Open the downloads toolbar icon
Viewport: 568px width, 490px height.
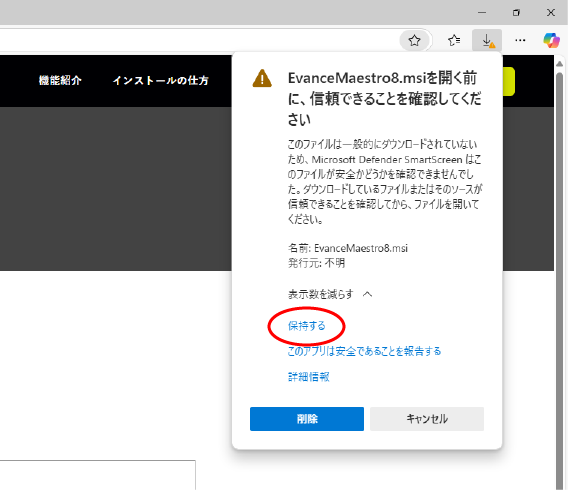click(487, 40)
